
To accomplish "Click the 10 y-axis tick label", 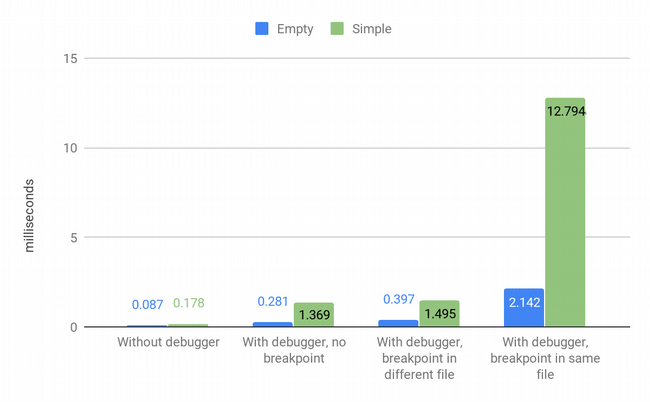I will (69, 148).
